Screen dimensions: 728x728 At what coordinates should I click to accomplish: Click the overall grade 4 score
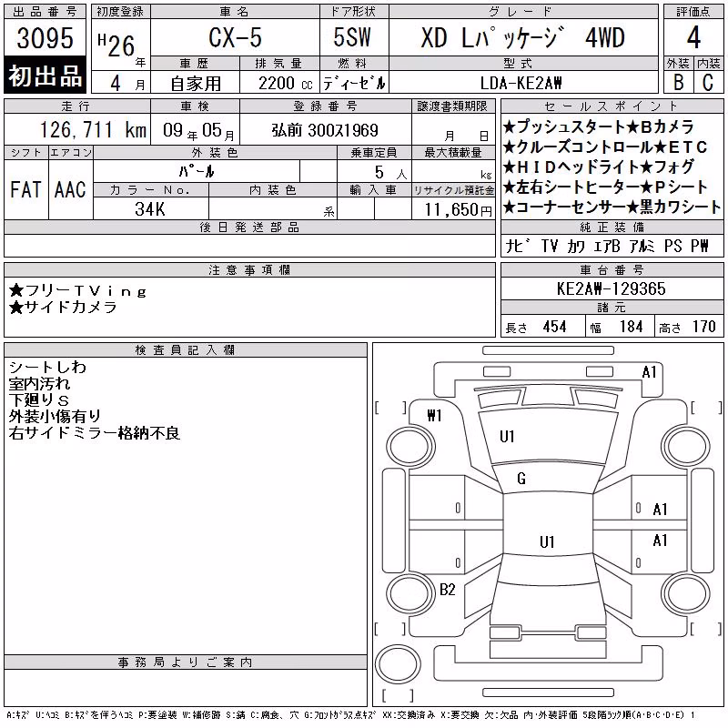tap(693, 37)
